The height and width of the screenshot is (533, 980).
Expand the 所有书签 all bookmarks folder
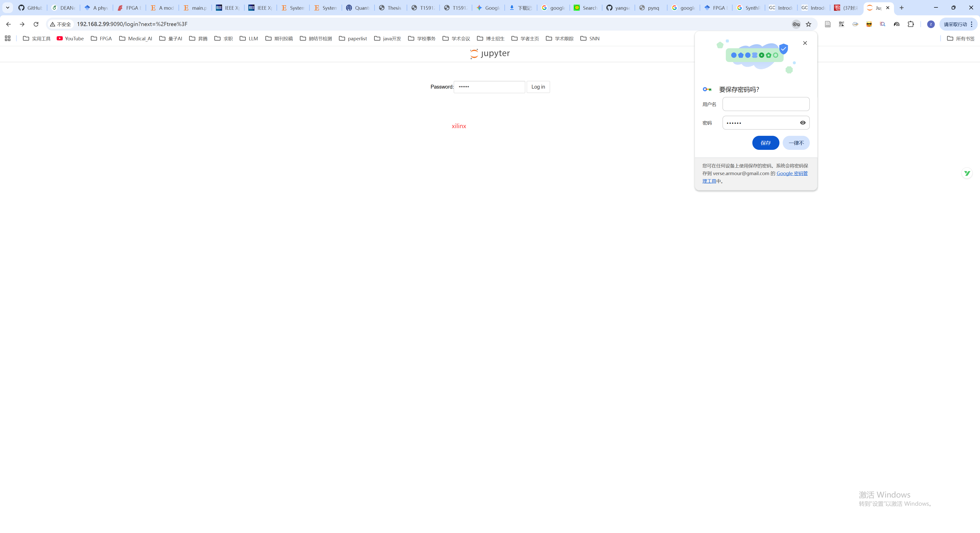click(x=961, y=39)
